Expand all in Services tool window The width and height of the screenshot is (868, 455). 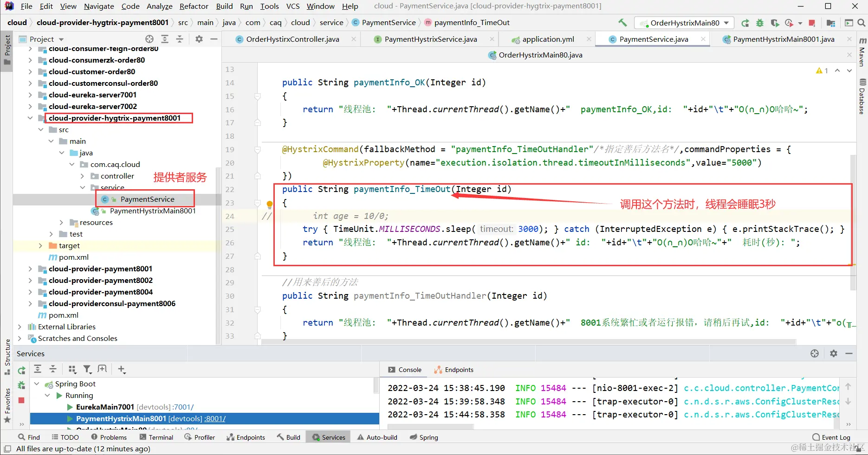38,369
